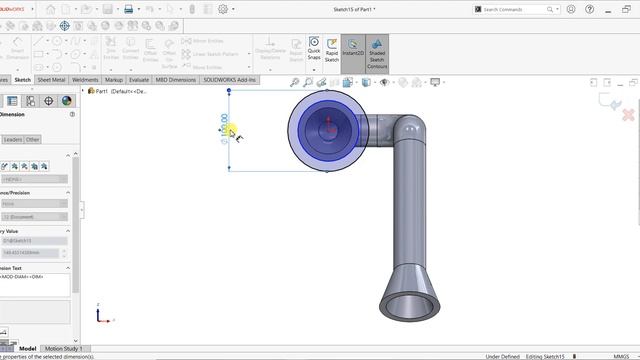Click the dimension value field in Primary Value

pos(30,253)
